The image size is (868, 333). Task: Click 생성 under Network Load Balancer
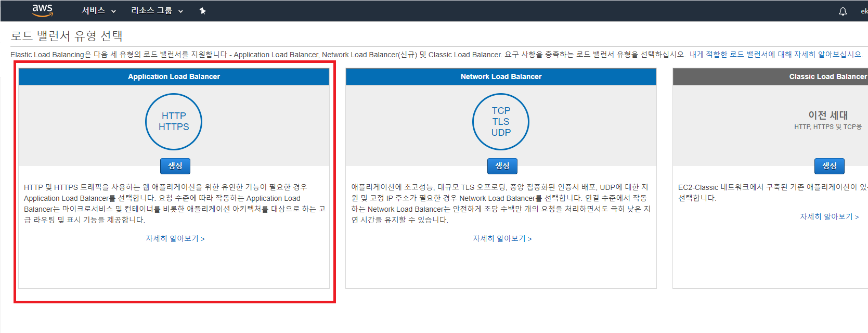pyautogui.click(x=502, y=166)
